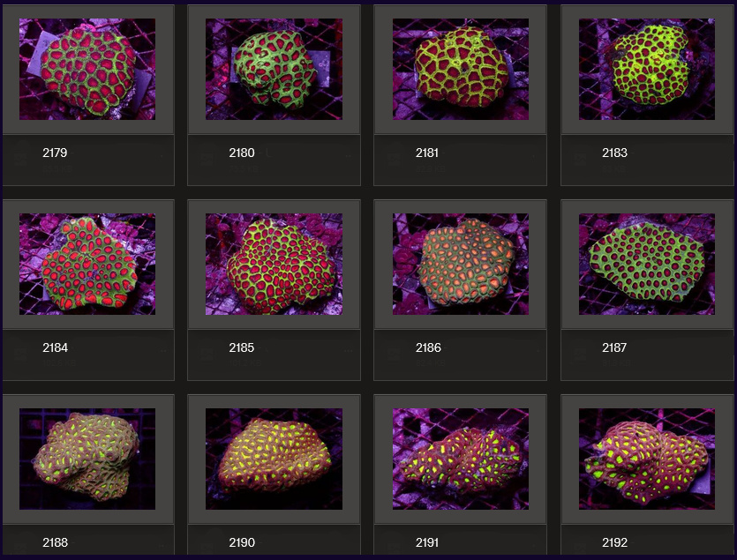Select file name label 2184

[55, 347]
